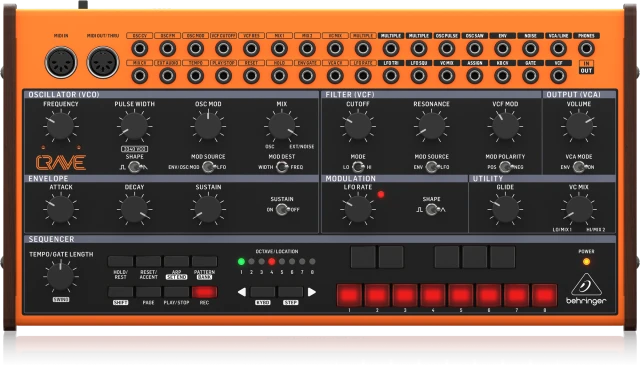Click the left arrow KYBD button
The height and width of the screenshot is (366, 640).
tap(262, 292)
